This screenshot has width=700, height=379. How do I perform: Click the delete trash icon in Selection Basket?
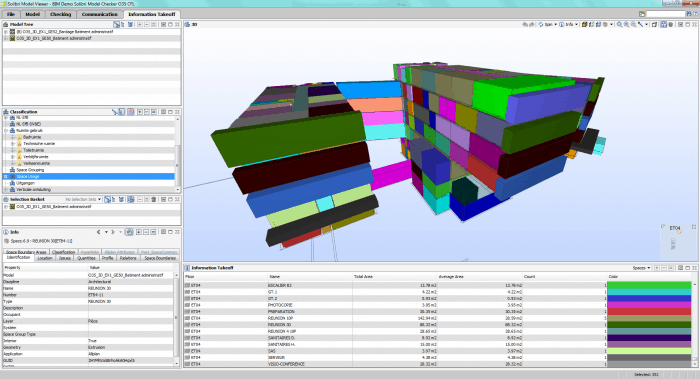[x=154, y=200]
